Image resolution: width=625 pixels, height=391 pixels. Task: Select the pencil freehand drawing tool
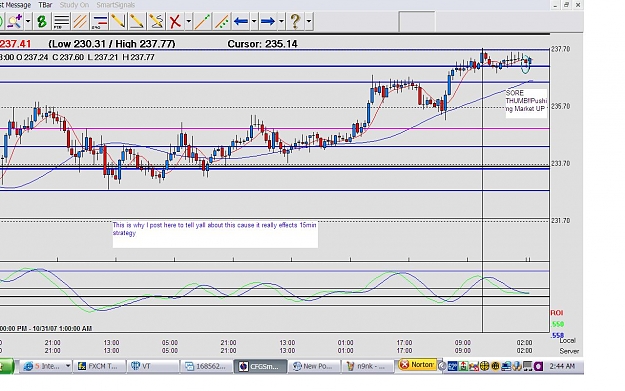[x=156, y=21]
